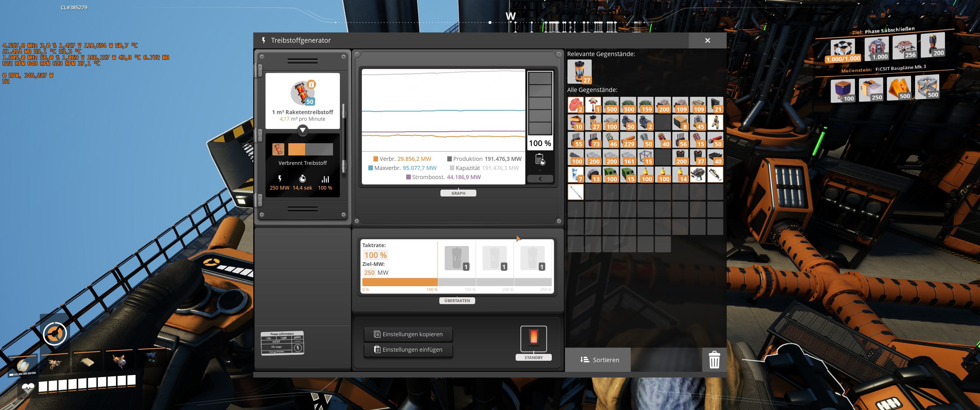This screenshot has height=410, width=980.
Task: Pick the orange beam stack of 229
Action: coord(628,140)
